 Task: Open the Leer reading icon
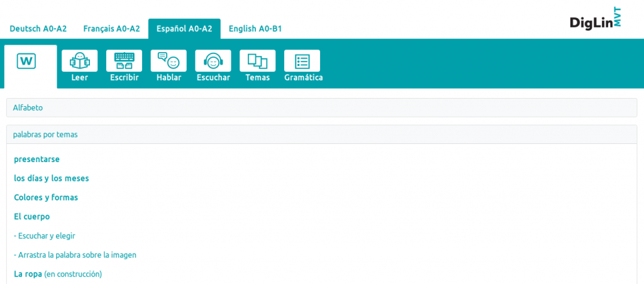tap(79, 62)
